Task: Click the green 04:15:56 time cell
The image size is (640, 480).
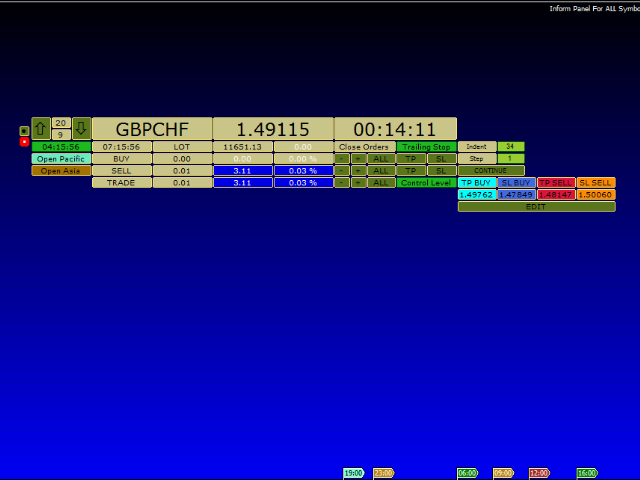Action: (x=61, y=147)
